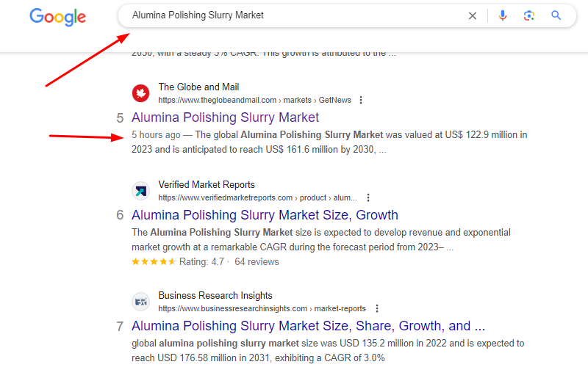Screen dimensions: 588x381
Task: Click the 64 reviews text
Action: (257, 261)
